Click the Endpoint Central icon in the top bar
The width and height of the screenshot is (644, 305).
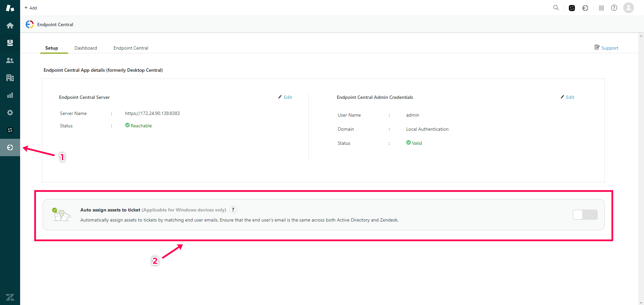(585, 8)
